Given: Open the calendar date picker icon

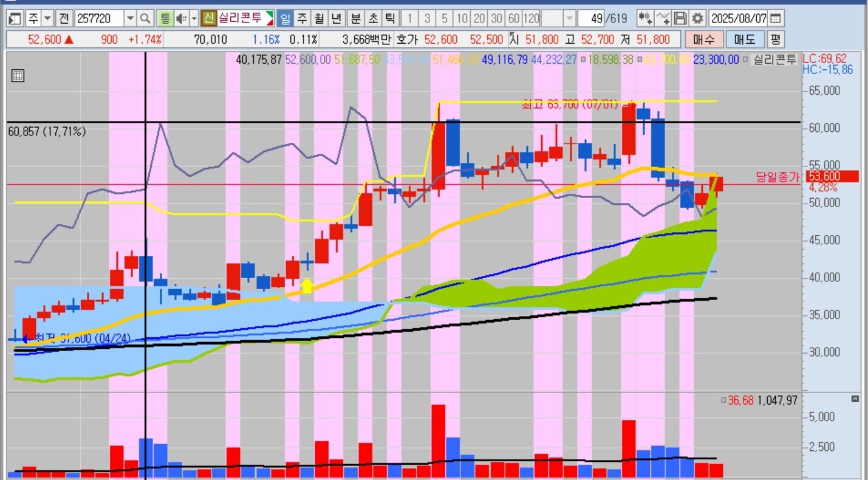Looking at the screenshot, I should (776, 18).
